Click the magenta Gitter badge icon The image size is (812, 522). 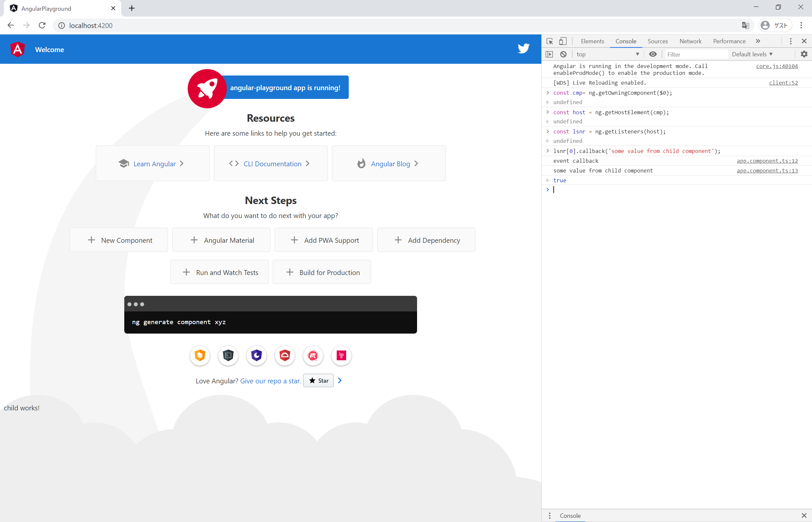[x=342, y=355]
